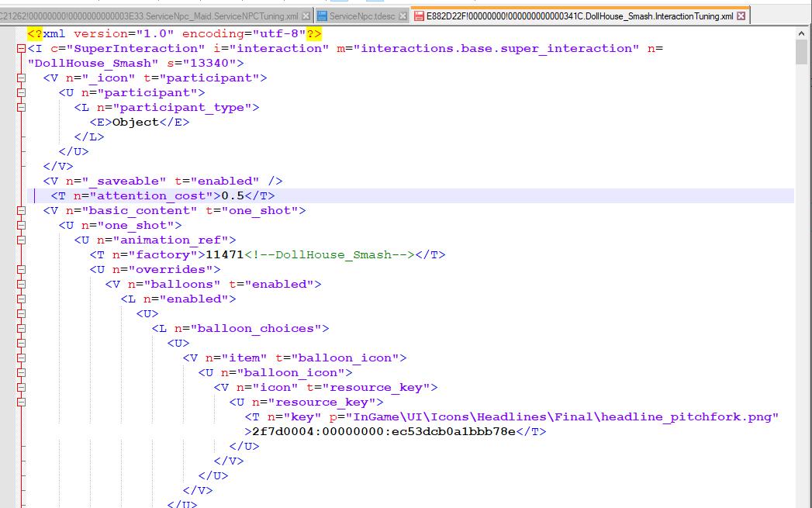The width and height of the screenshot is (812, 508).
Task: Switch to the ServiceNpc_Maid.ServiceNPCTuning.xml tab
Action: 155,16
